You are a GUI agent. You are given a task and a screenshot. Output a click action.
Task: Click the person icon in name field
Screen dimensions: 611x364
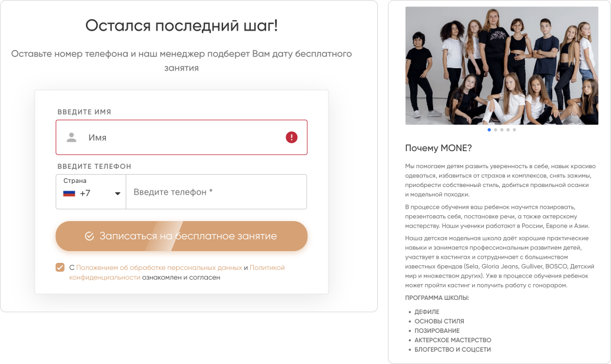[x=71, y=138]
